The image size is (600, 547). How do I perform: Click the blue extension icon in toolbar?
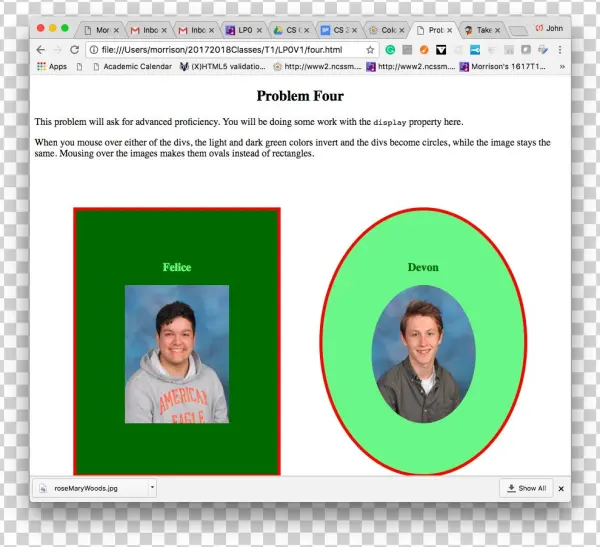pyautogui.click(x=475, y=50)
